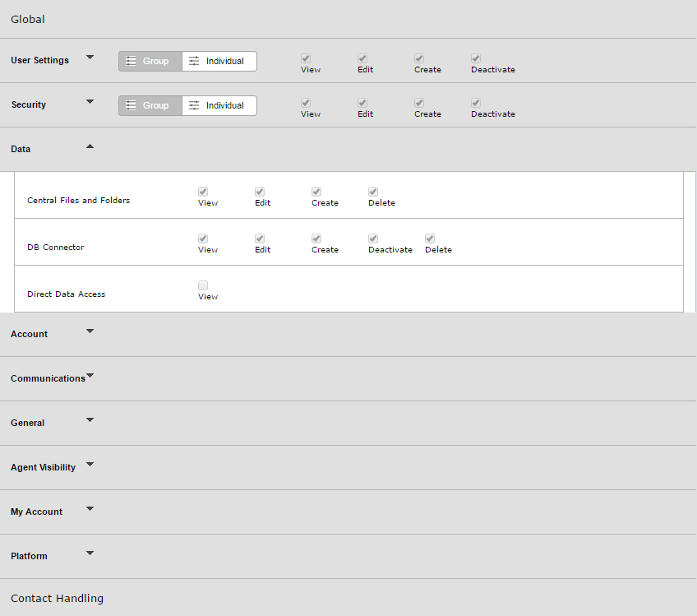This screenshot has height=616, width=697.
Task: Switch User Settings to Individual mode
Action: 219,61
